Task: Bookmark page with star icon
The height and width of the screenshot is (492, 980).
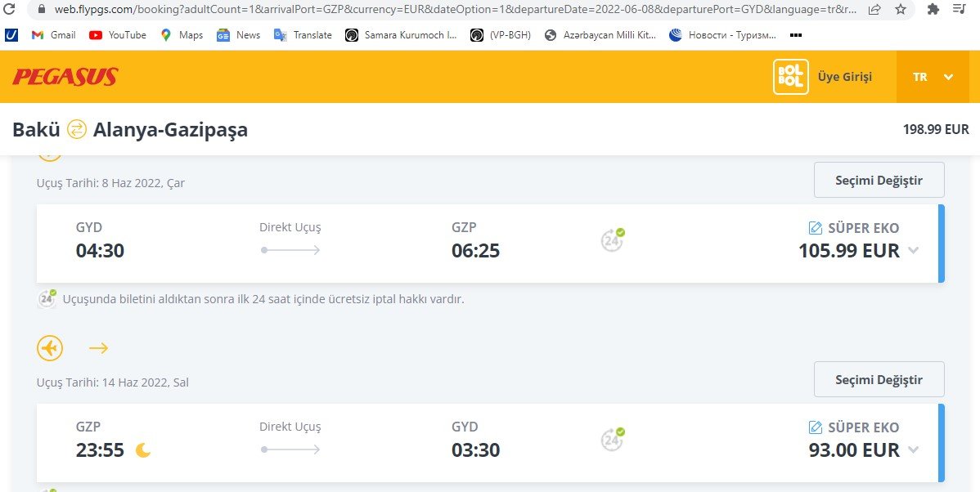Action: coord(901,9)
